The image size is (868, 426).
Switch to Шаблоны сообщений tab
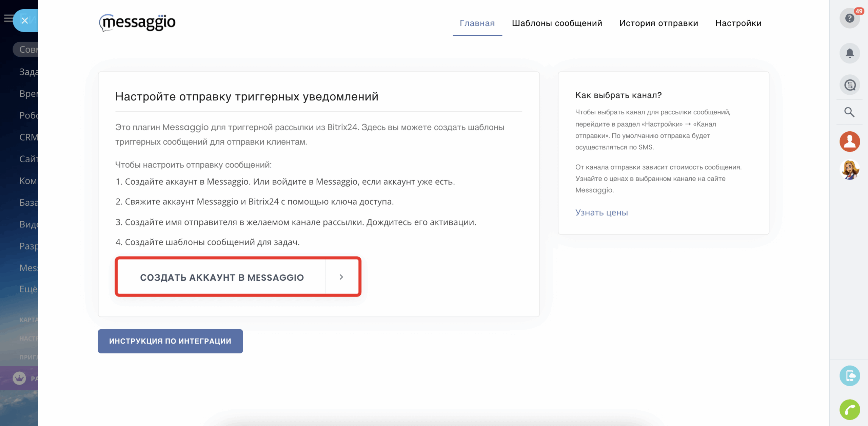click(x=557, y=23)
